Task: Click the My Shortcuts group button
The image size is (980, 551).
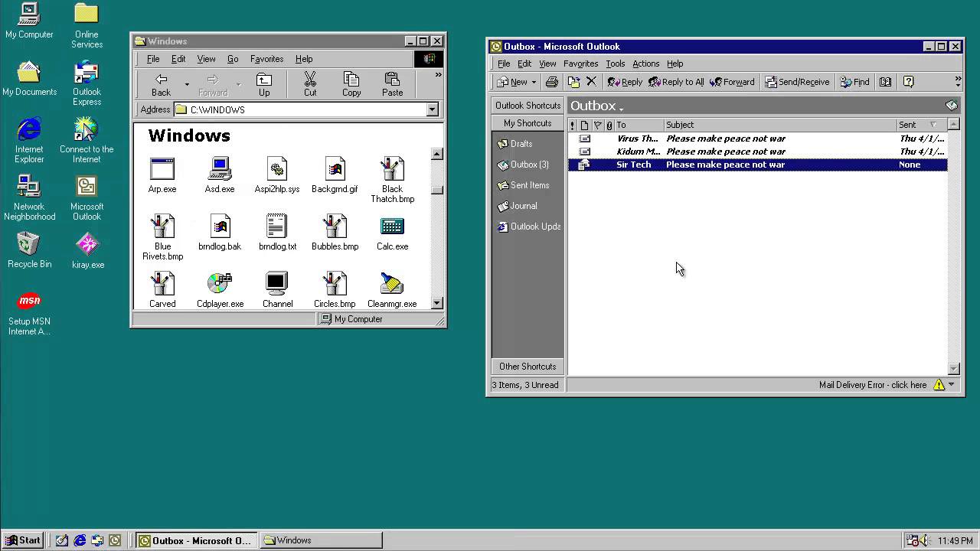Action: 528,123
